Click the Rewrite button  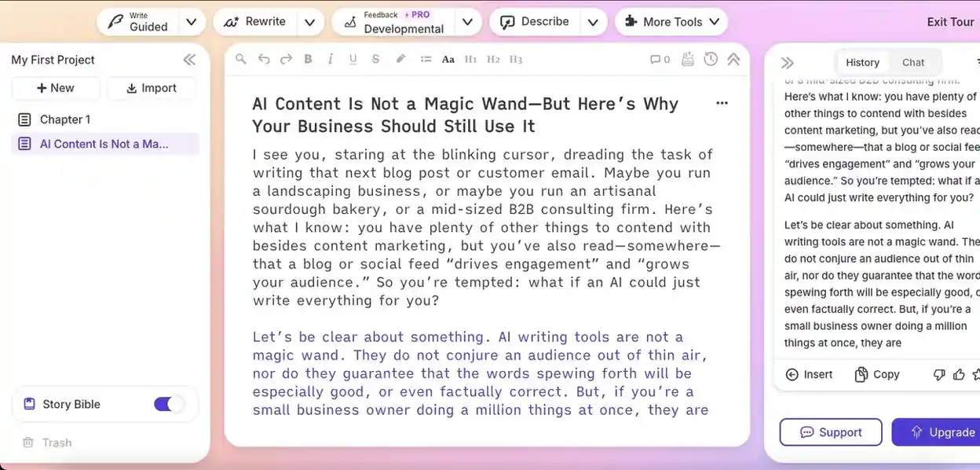[256, 22]
